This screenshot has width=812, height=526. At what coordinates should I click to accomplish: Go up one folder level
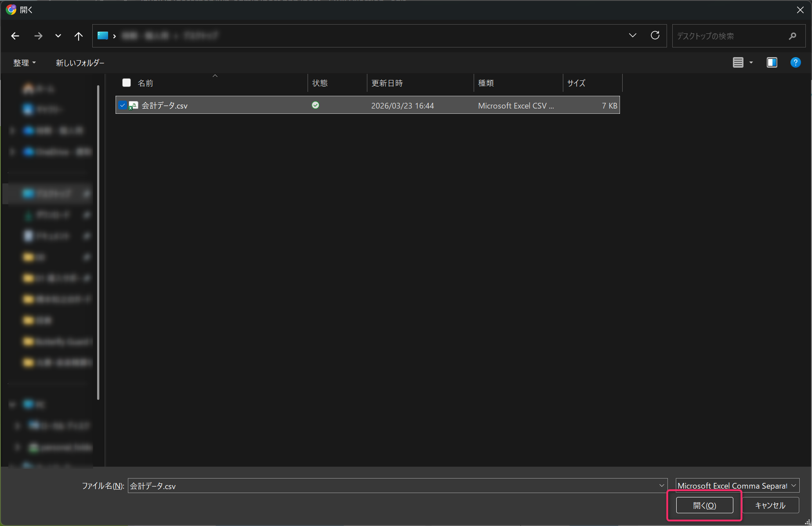tap(78, 36)
